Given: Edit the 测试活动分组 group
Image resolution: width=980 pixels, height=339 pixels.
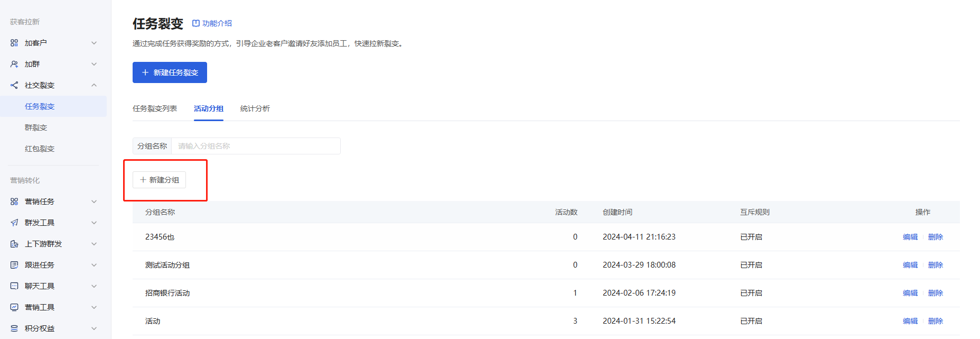Looking at the screenshot, I should (x=910, y=265).
